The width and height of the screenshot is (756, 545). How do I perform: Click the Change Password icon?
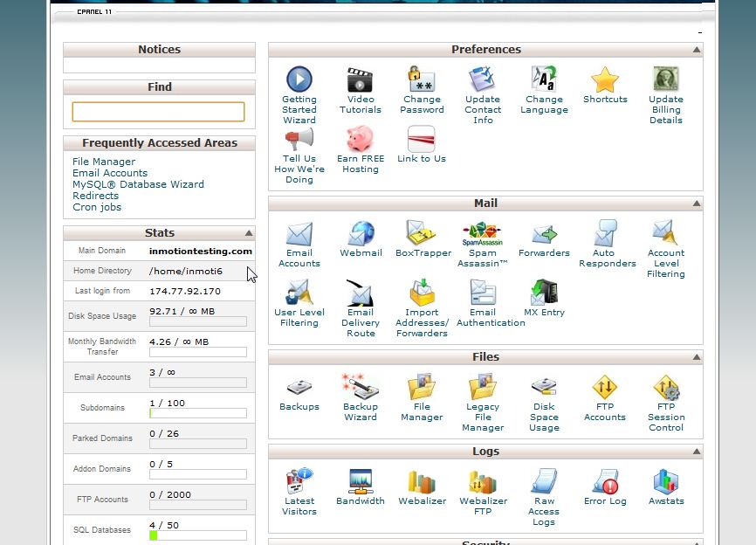click(422, 80)
